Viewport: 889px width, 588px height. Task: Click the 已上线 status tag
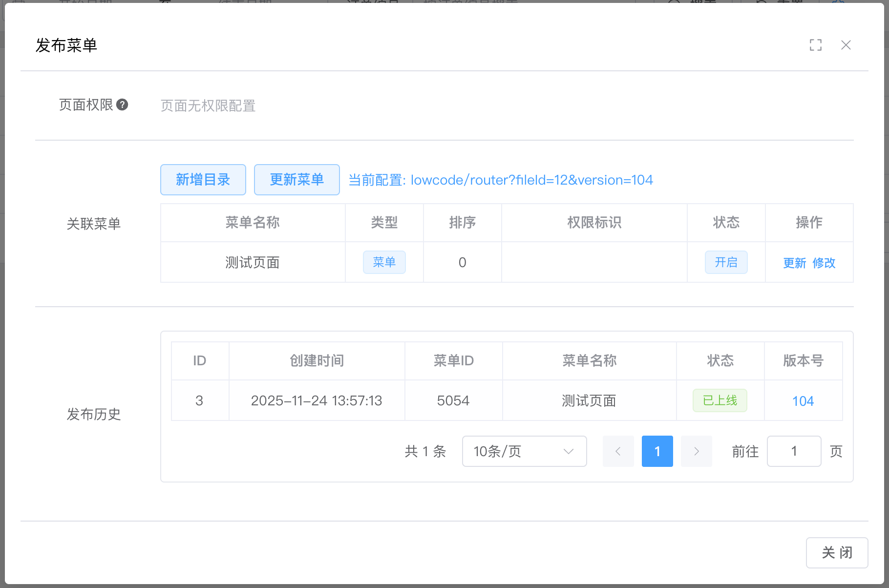[x=720, y=400]
